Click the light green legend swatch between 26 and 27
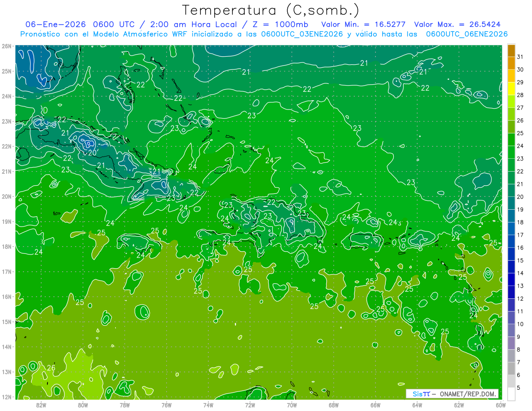532x411 pixels. (511, 114)
